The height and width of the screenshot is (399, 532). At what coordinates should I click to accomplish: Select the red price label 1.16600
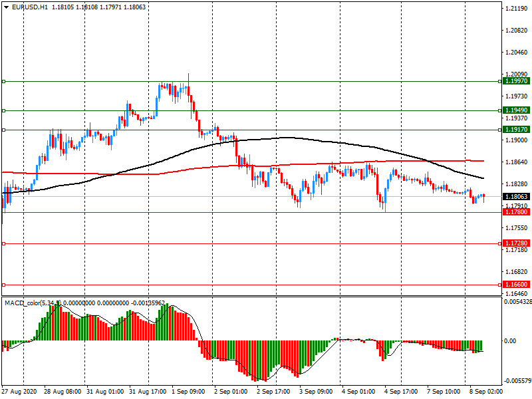point(517,285)
